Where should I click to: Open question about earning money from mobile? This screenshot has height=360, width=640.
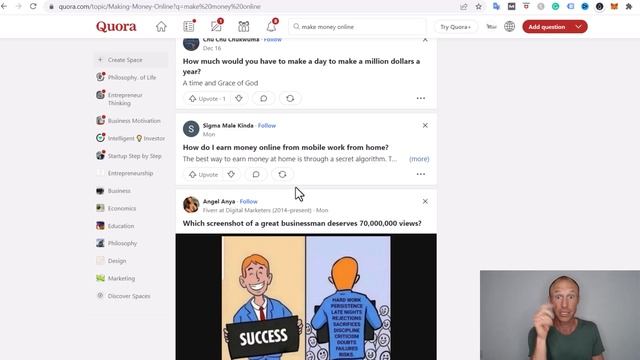click(286, 147)
